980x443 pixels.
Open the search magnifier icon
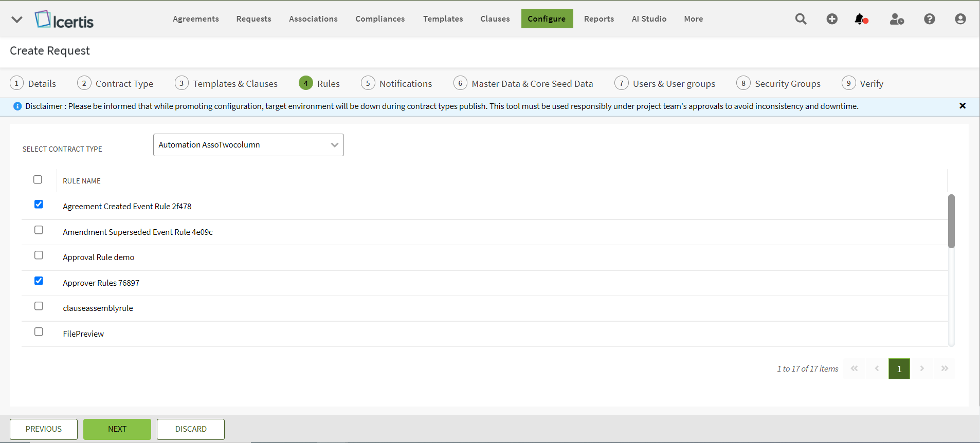[801, 19]
